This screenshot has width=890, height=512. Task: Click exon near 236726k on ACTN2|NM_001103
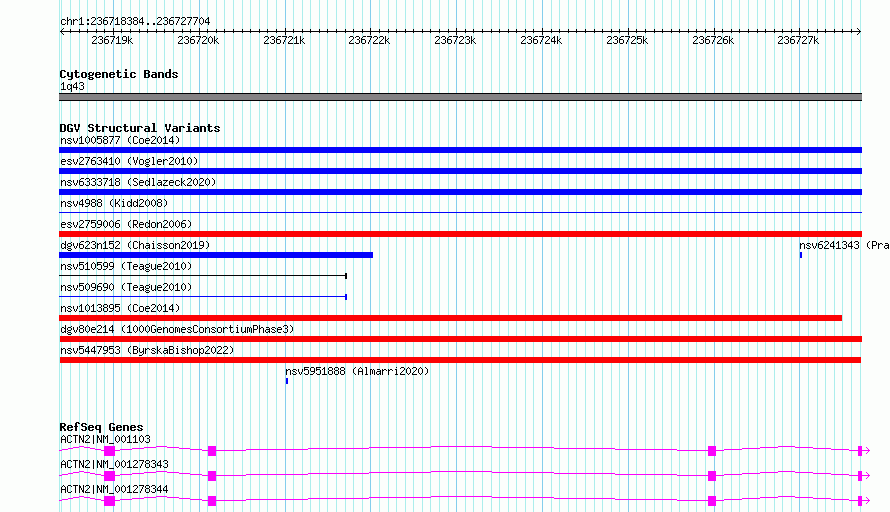[x=712, y=451]
